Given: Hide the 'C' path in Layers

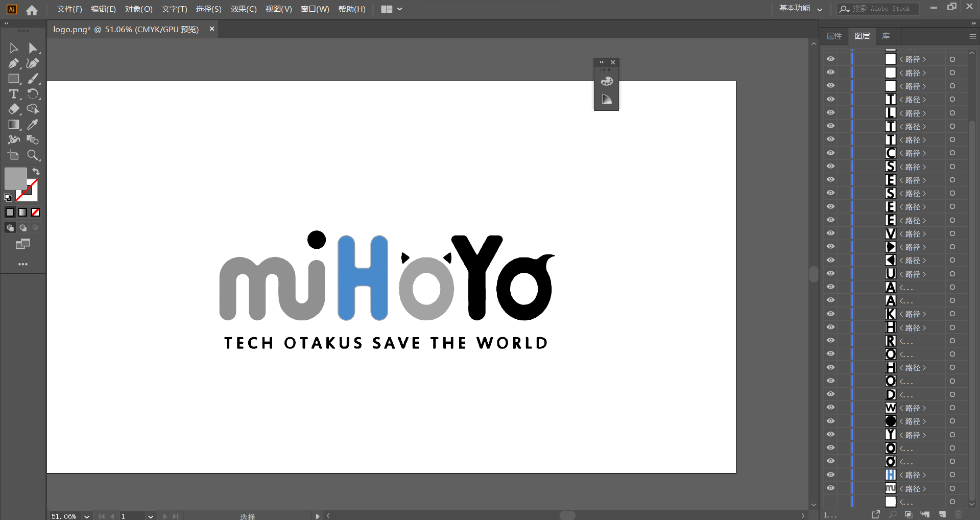Looking at the screenshot, I should 831,153.
